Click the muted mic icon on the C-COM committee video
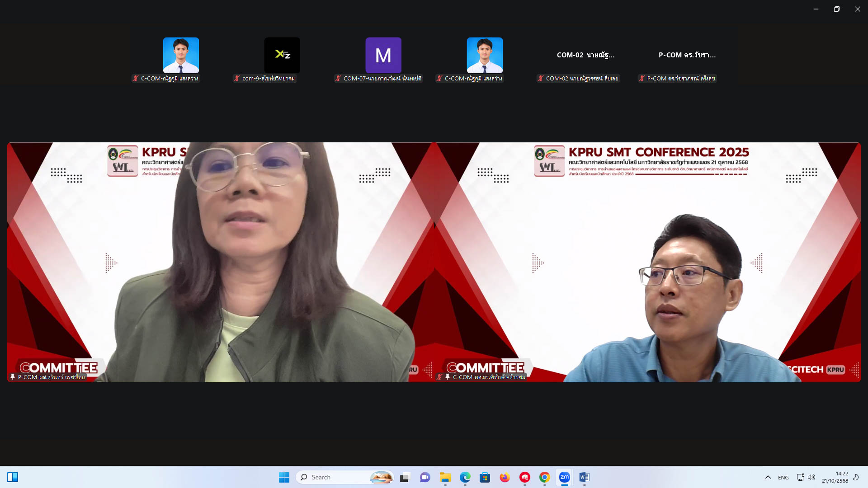 click(x=439, y=377)
